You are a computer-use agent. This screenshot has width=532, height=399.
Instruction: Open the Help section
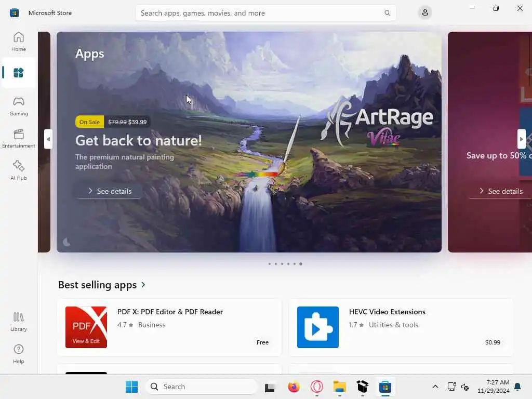pyautogui.click(x=19, y=354)
